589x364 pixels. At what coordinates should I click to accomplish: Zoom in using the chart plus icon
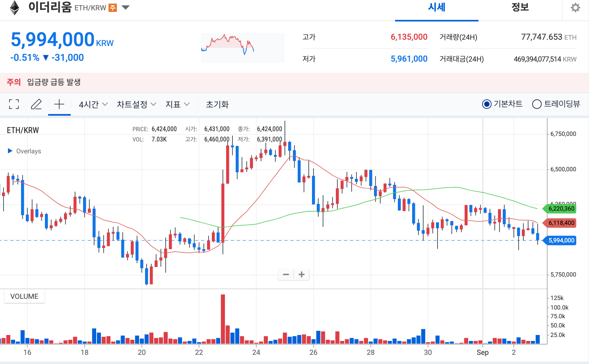(302, 274)
